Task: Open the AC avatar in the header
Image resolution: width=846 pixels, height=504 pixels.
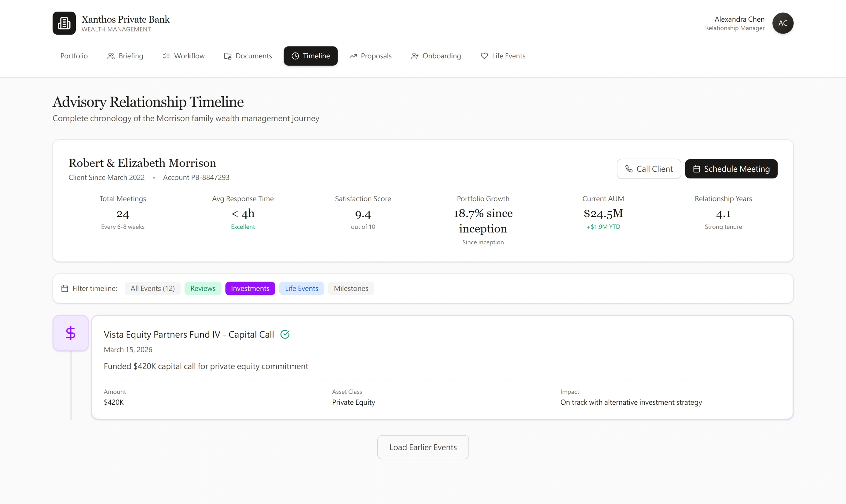Action: [x=783, y=23]
